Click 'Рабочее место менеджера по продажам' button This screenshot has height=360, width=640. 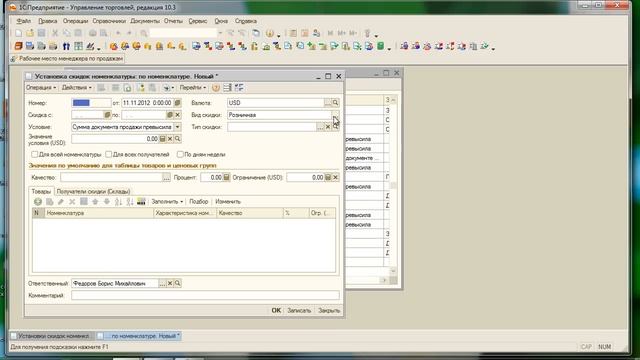pos(67,59)
